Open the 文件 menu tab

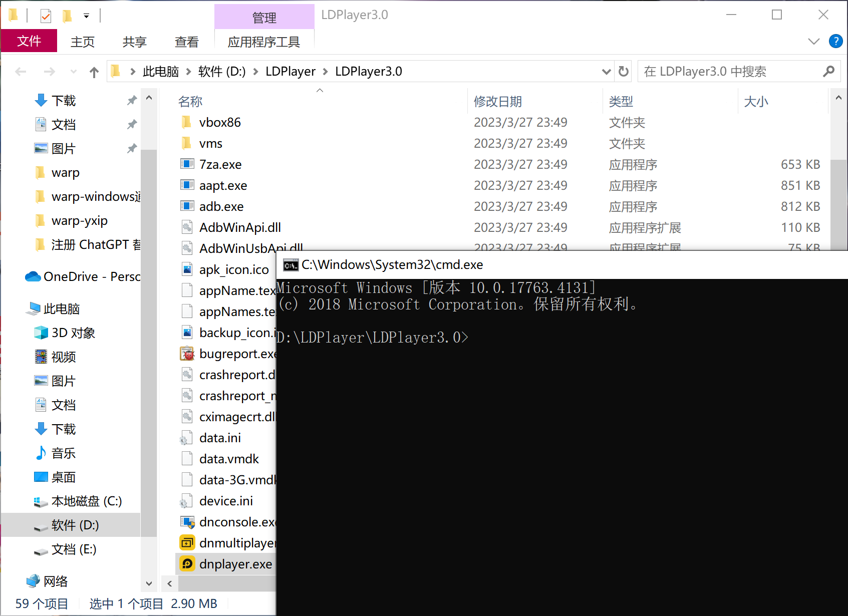click(x=29, y=41)
